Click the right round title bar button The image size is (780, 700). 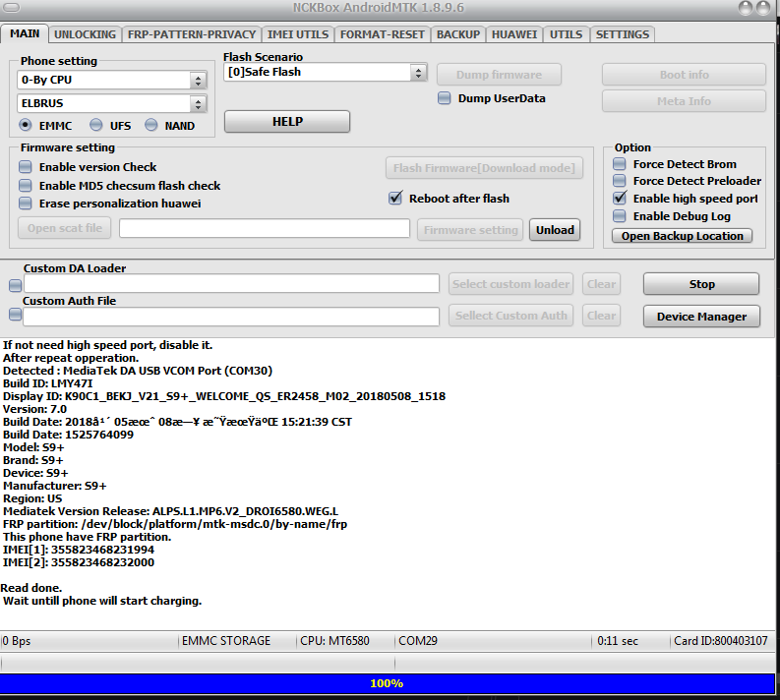click(763, 8)
